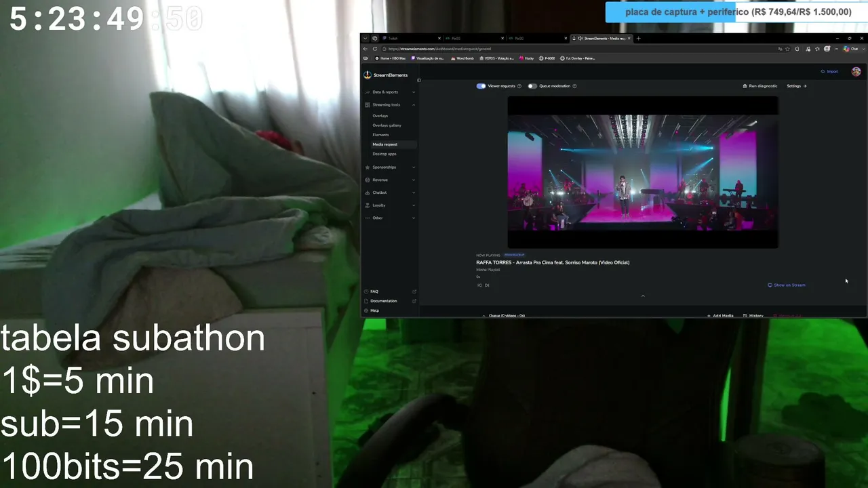Open the browser three-dot menu

coord(836,49)
